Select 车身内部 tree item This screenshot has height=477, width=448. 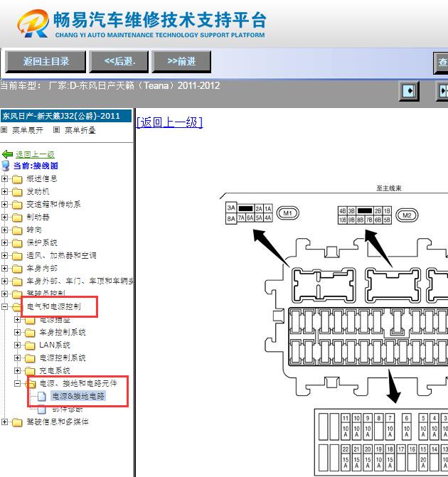(42, 268)
